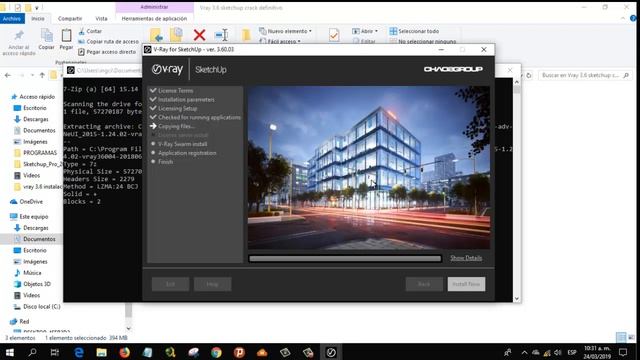This screenshot has height=360, width=640.
Task: Click console window scroll down arrow
Action: point(517,298)
